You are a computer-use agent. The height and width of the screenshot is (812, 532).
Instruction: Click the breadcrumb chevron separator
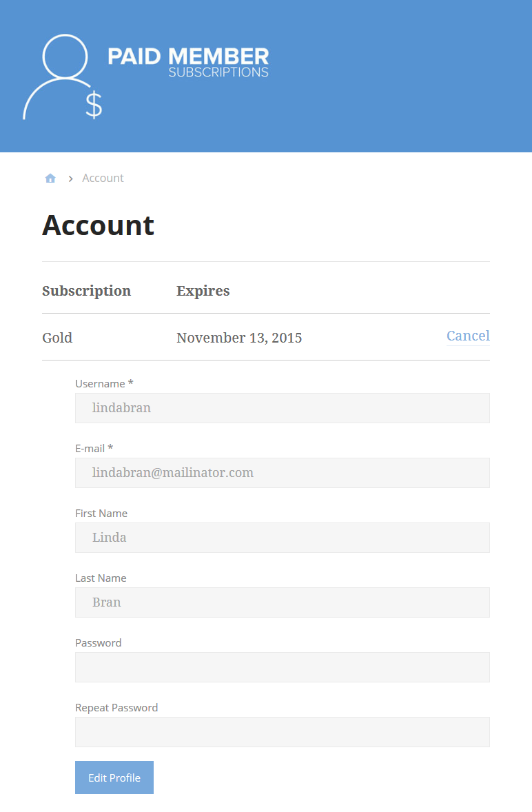[70, 179]
